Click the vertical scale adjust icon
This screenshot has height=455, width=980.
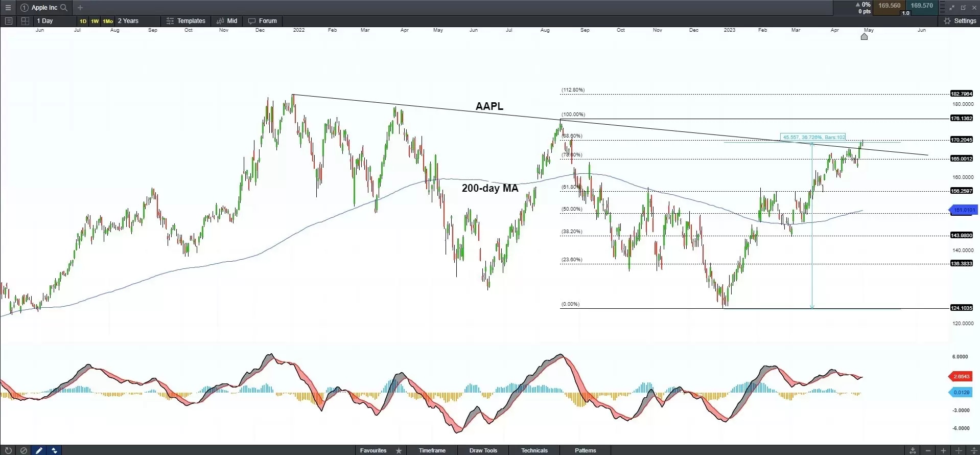point(974,450)
